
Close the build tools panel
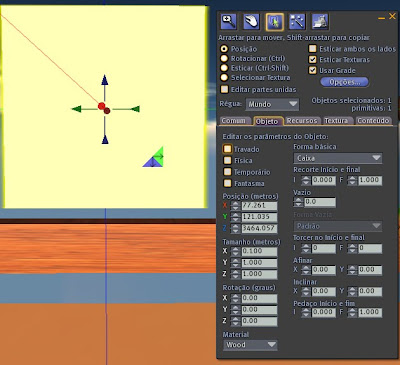(x=392, y=16)
